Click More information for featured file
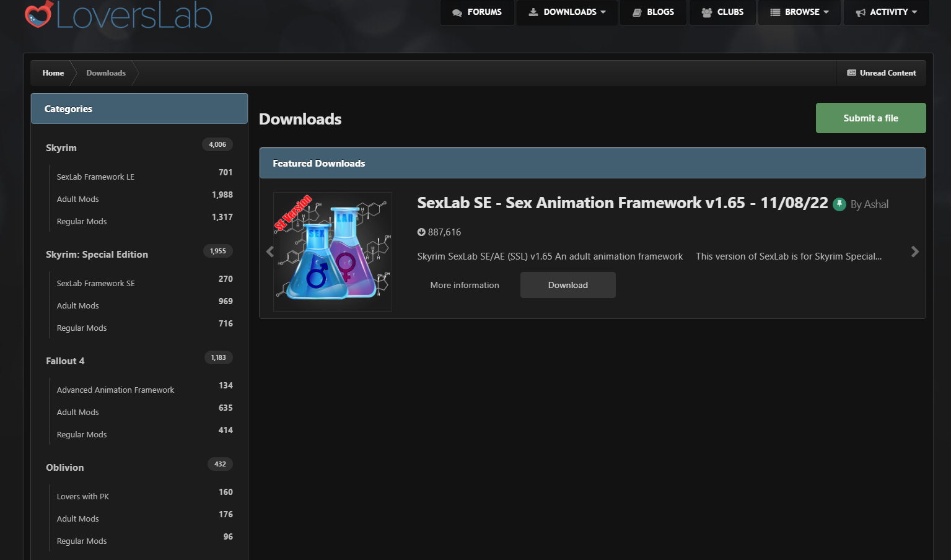951x560 pixels. (x=465, y=285)
